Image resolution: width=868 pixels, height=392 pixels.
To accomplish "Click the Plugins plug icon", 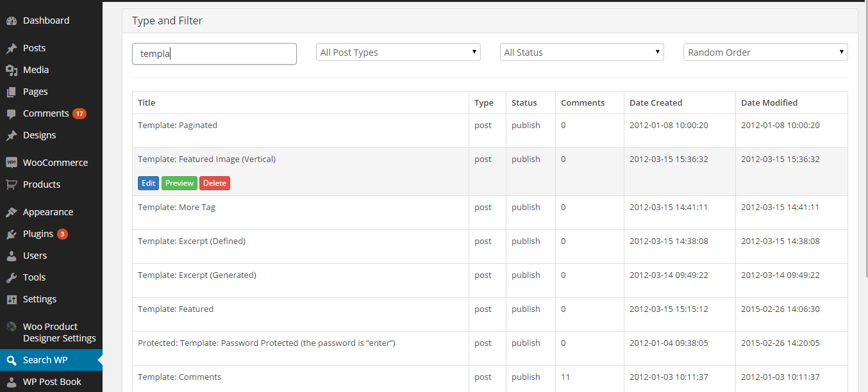I will pos(12,234).
